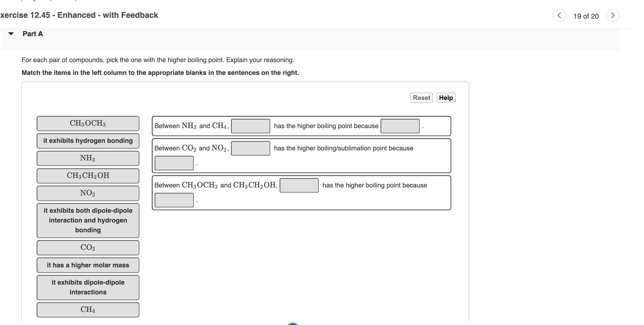
Task: Click compound blank after CH3OCH3 and CH3CH2OH
Action: [x=299, y=185]
